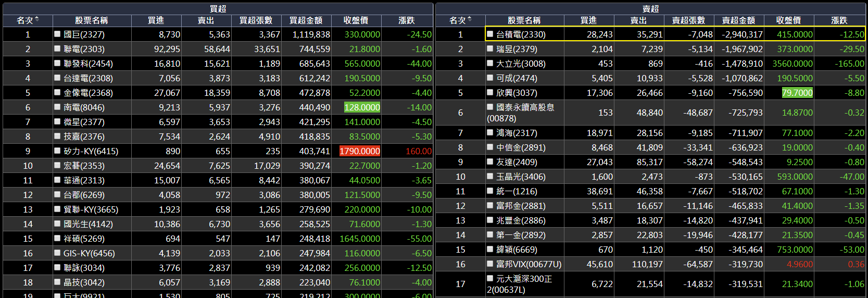Click red closing price 4.9600
The image size is (868, 298).
800,264
